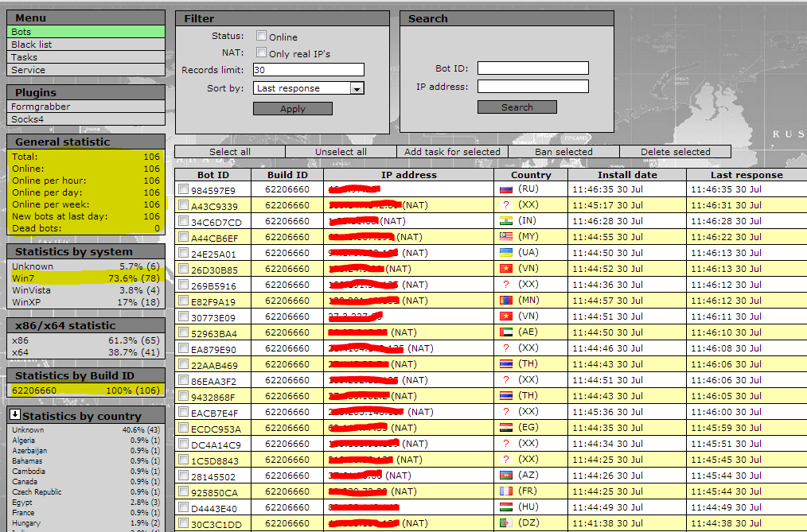Click the Ukraine flag icon for bot 24E25A01

coord(506,253)
